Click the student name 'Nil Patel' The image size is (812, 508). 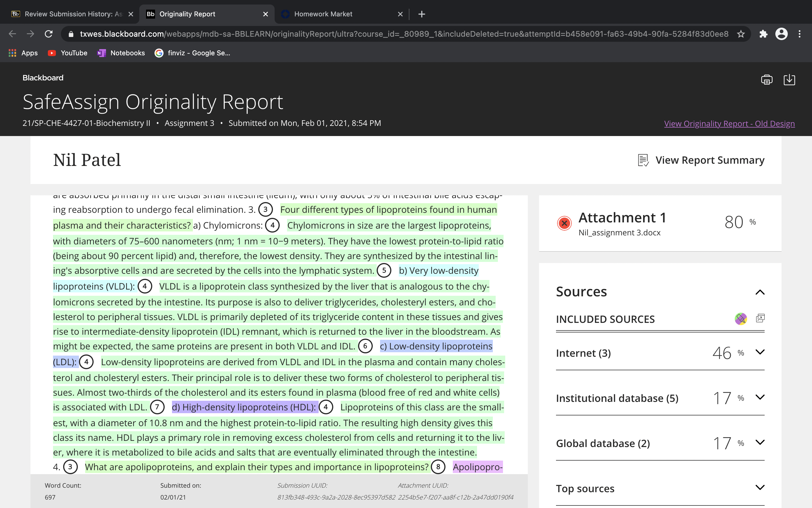(87, 160)
